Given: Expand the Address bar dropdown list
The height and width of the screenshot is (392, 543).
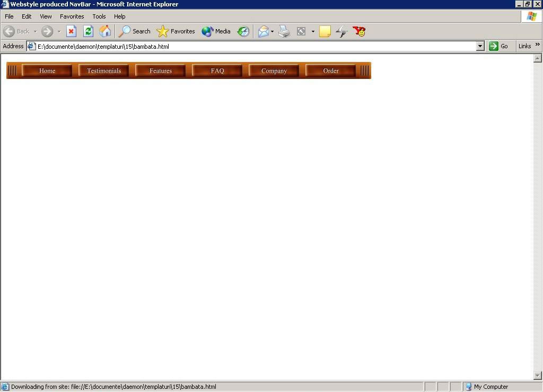Looking at the screenshot, I should (480, 46).
